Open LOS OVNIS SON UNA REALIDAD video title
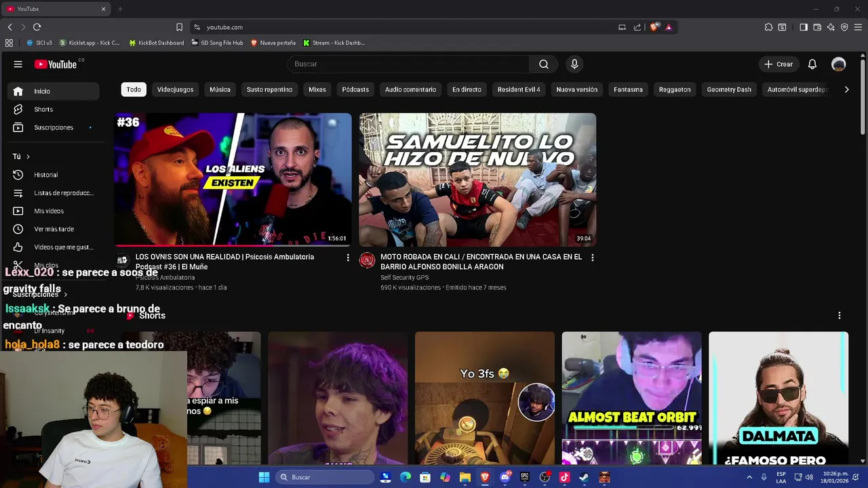The width and height of the screenshot is (868, 488). pos(224,262)
